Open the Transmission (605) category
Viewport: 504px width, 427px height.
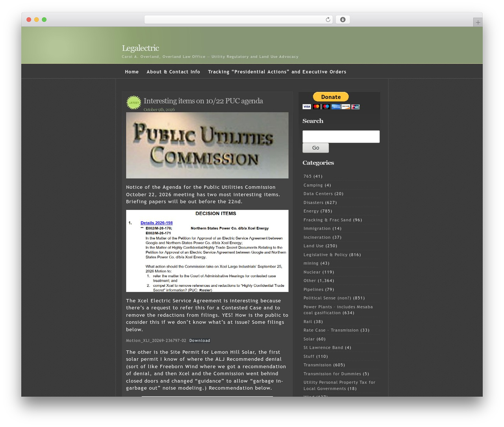point(317,365)
